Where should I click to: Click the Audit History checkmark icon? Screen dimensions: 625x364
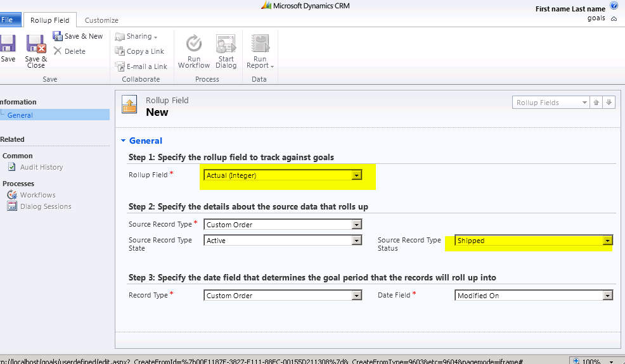(12, 167)
